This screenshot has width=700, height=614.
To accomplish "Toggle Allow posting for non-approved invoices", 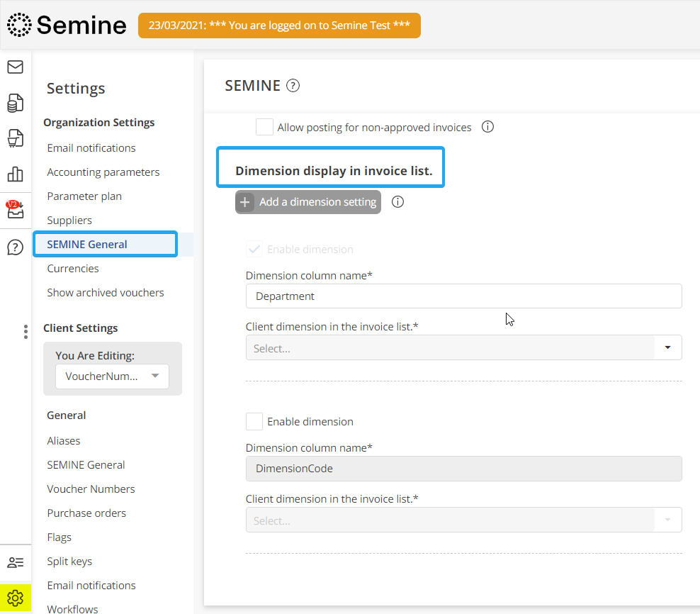I will coord(264,128).
